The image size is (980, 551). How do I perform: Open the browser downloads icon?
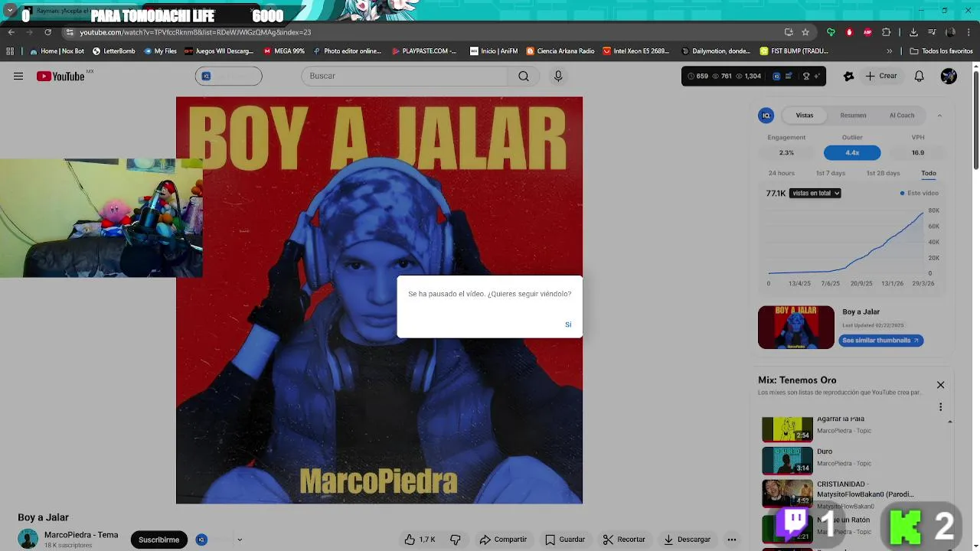pos(913,32)
